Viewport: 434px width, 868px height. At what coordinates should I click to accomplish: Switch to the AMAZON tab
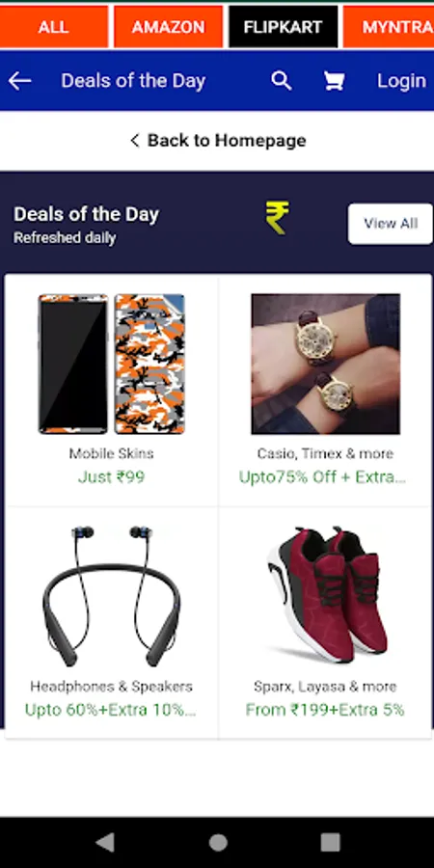click(x=168, y=27)
